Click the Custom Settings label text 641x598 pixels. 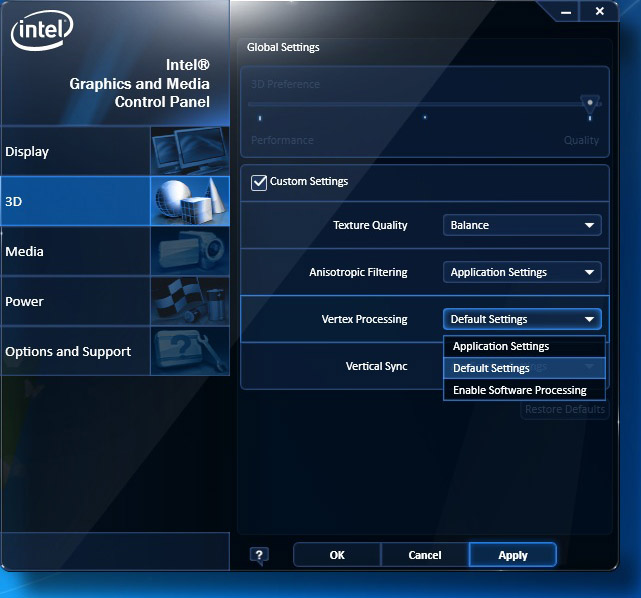pos(309,181)
